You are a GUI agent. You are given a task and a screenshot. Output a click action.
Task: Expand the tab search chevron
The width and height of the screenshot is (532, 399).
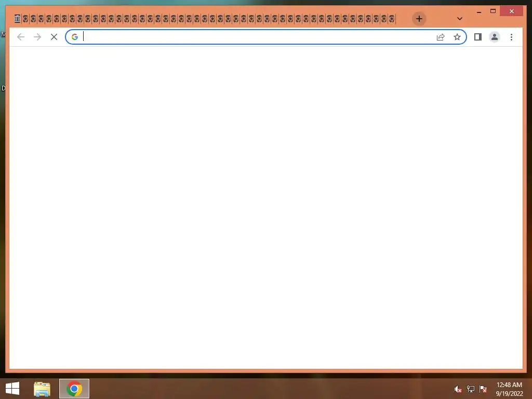(x=459, y=19)
